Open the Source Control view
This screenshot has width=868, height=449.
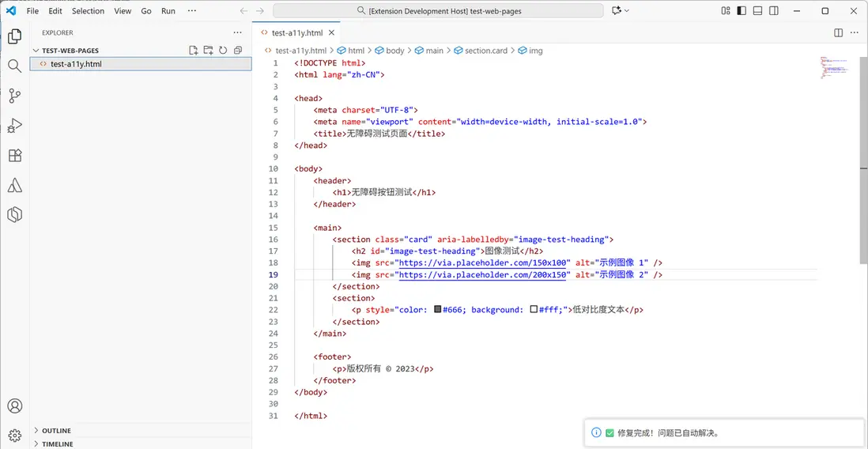pos(14,96)
